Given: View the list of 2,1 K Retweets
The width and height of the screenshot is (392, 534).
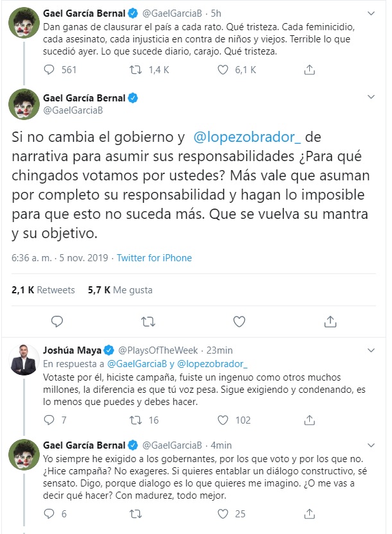Looking at the screenshot, I should (x=43, y=289).
